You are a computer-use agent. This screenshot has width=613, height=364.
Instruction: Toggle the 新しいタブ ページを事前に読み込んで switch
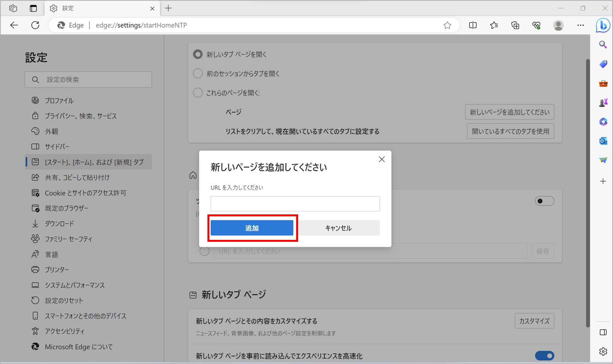(x=544, y=356)
